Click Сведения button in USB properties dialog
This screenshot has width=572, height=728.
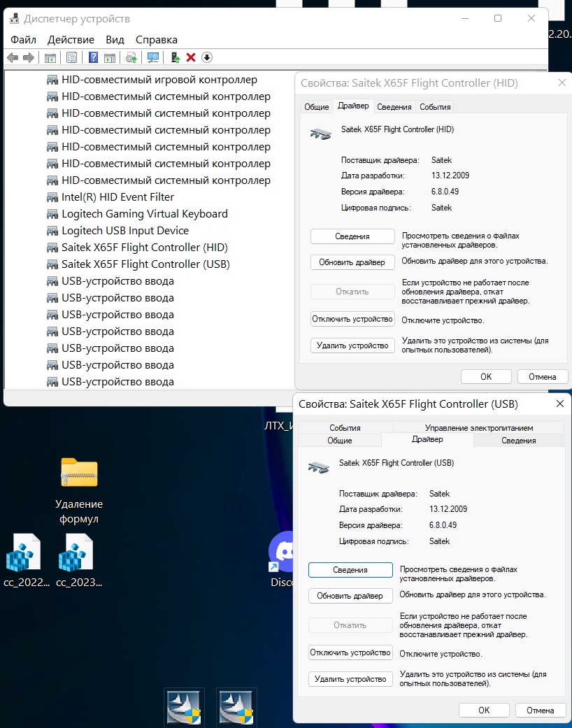pyautogui.click(x=350, y=570)
